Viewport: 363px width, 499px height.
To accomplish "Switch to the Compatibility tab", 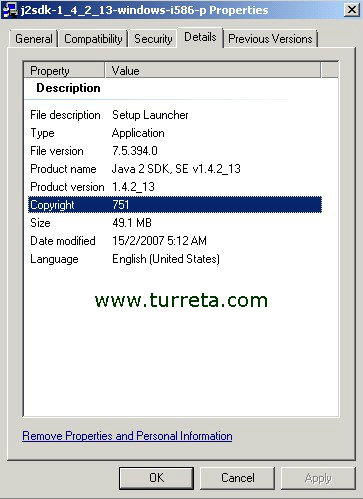I will (93, 39).
